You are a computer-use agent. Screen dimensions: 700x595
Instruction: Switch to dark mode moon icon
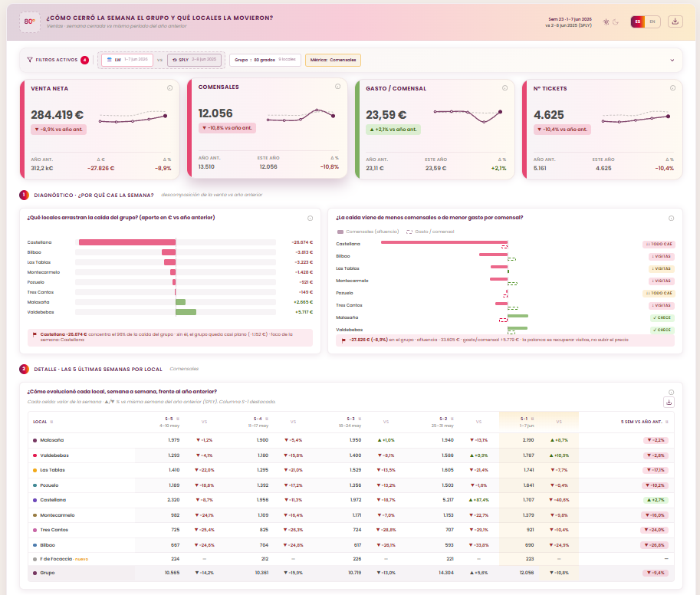tap(616, 22)
